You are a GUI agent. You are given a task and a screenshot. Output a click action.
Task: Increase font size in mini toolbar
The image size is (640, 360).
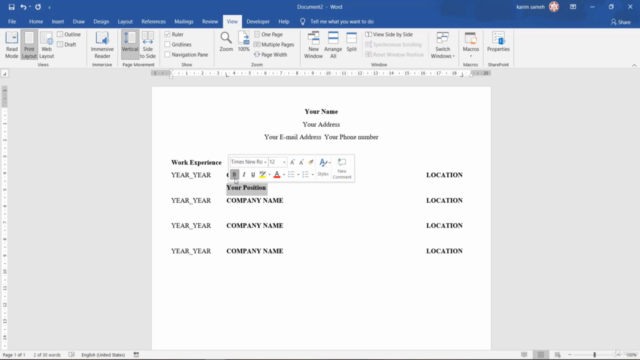tap(292, 162)
